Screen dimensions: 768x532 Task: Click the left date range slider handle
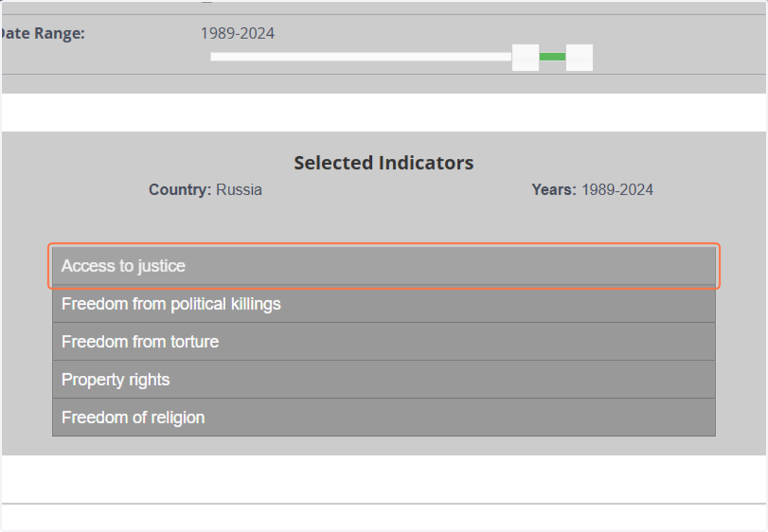click(x=525, y=58)
